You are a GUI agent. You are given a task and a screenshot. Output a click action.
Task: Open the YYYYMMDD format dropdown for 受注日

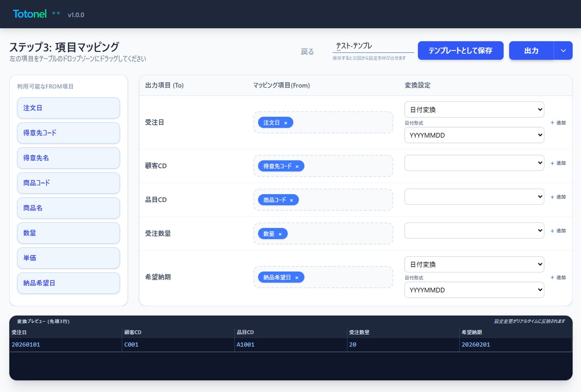click(474, 135)
